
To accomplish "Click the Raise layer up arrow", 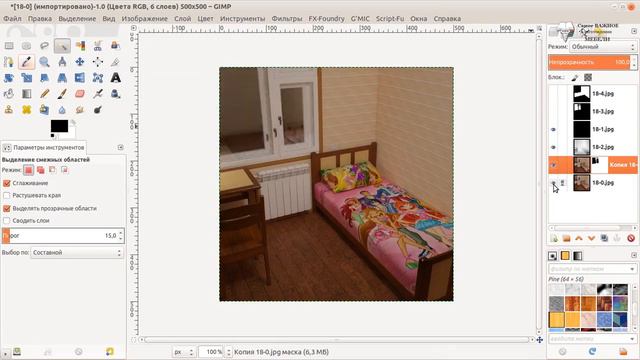I will pyautogui.click(x=579, y=238).
